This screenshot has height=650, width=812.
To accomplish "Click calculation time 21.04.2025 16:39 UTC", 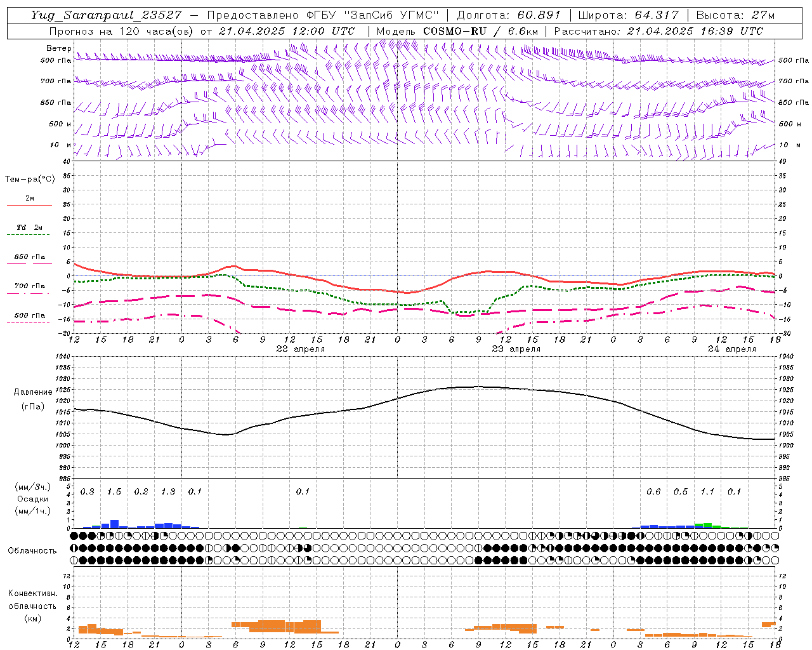I will click(x=695, y=31).
